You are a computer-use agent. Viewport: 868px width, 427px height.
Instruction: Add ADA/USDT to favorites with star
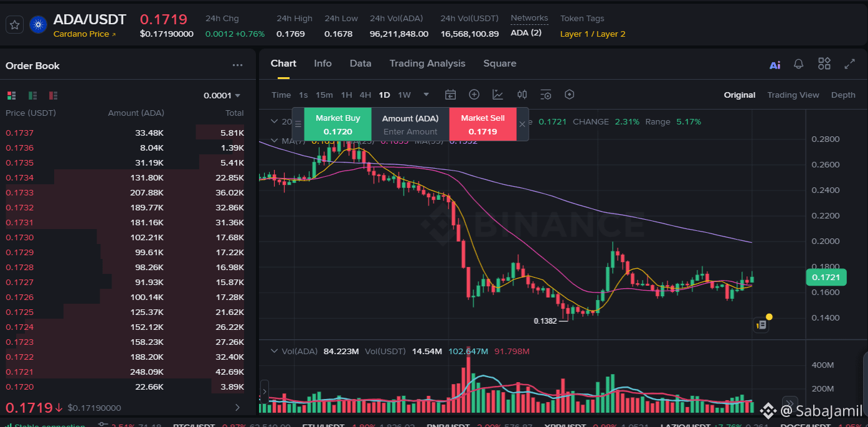[15, 25]
